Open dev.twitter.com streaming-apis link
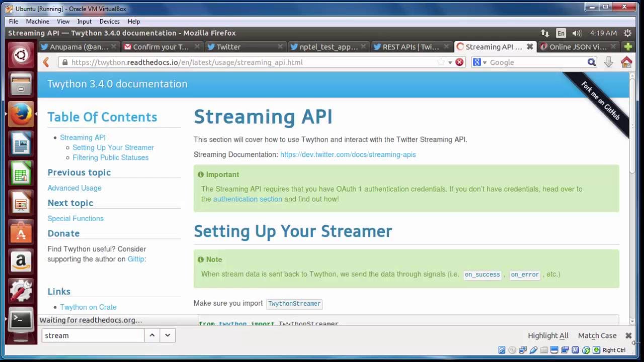This screenshot has width=644, height=362. 348,154
